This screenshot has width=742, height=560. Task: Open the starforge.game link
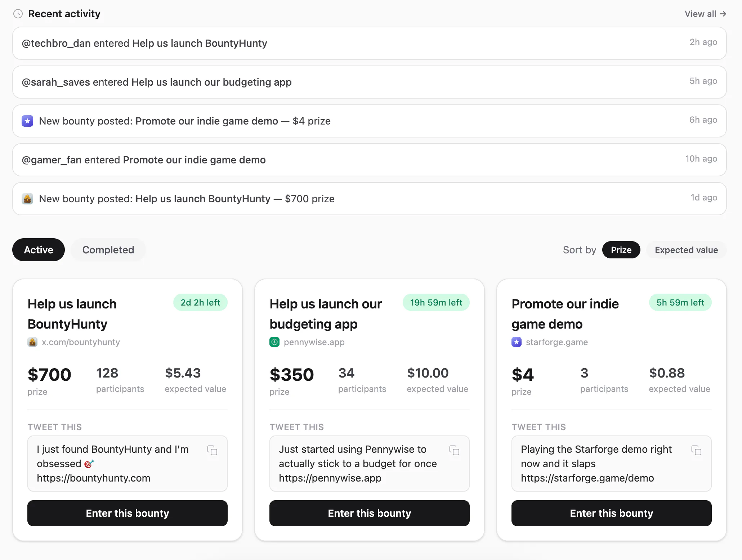tap(557, 342)
